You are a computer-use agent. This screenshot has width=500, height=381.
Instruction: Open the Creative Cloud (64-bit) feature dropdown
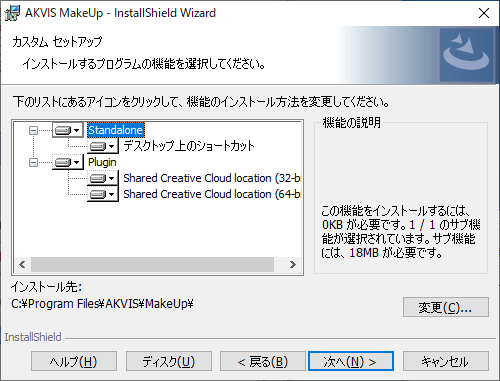coord(103,194)
